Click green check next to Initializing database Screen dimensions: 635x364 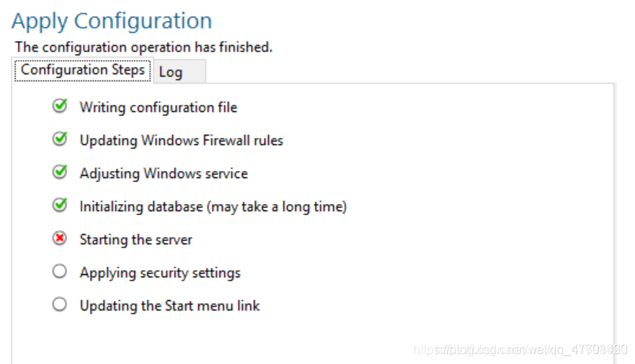point(60,205)
